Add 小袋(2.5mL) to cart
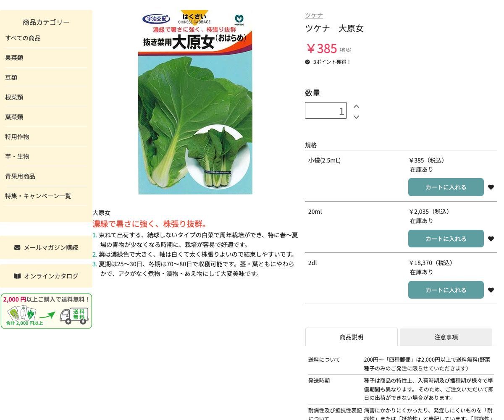The width and height of the screenshot is (504, 420). (x=446, y=187)
